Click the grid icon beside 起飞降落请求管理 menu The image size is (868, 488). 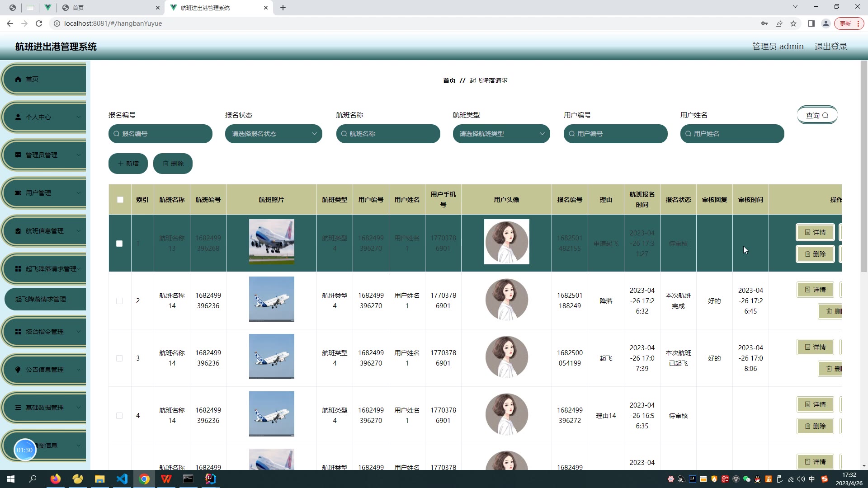click(x=18, y=269)
